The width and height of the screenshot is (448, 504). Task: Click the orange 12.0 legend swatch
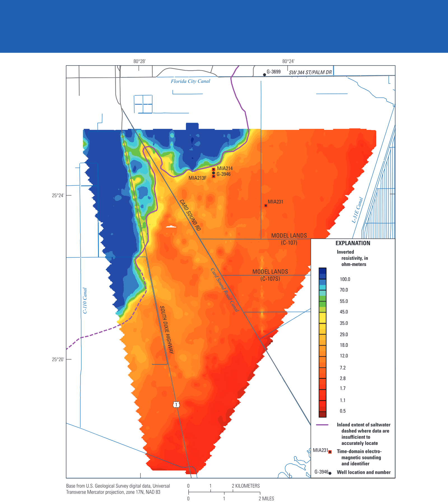tap(322, 351)
